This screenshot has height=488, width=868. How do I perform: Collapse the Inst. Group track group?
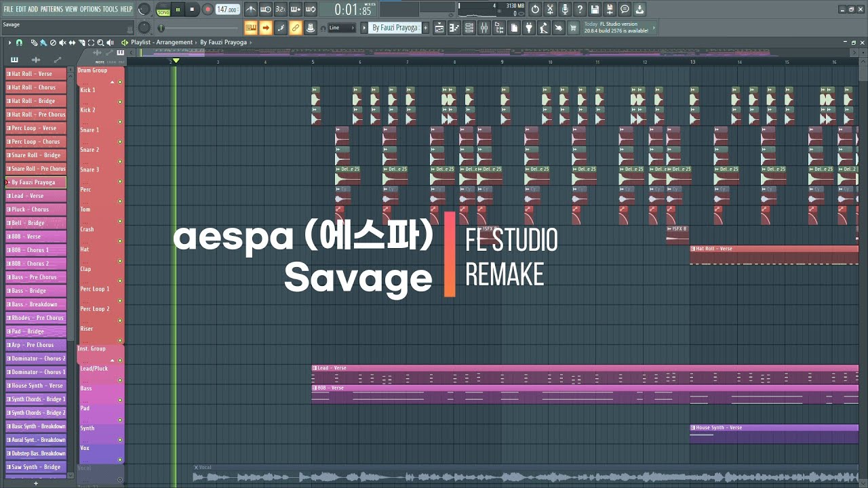(x=113, y=361)
